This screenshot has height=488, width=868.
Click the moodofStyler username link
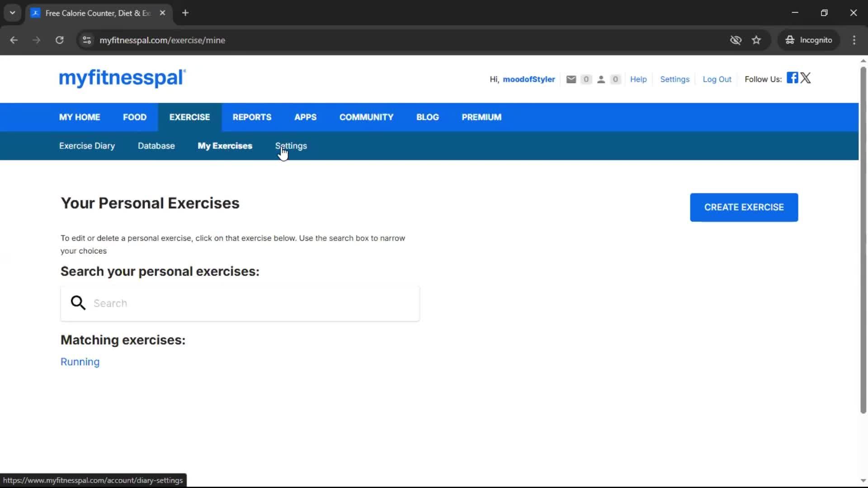click(x=528, y=80)
